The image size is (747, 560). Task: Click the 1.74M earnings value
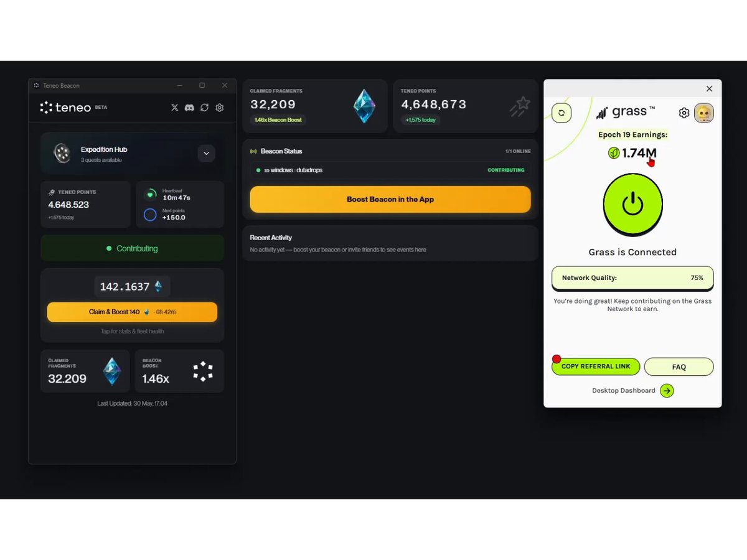[639, 153]
